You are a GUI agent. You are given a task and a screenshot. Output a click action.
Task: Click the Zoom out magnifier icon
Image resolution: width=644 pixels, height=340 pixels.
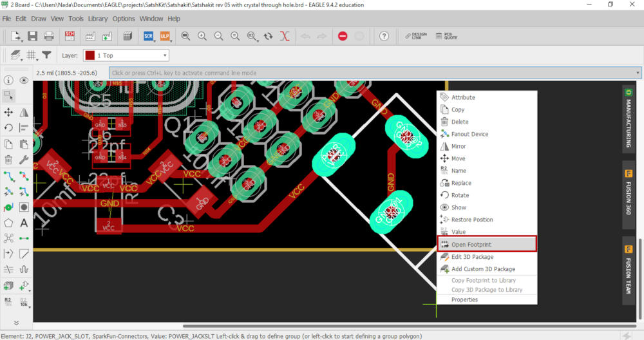218,36
